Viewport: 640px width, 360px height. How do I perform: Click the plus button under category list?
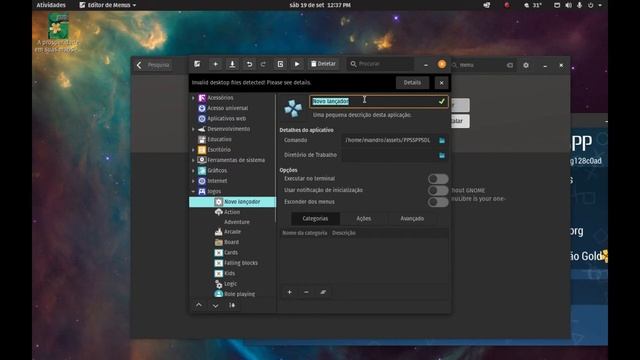[289, 292]
